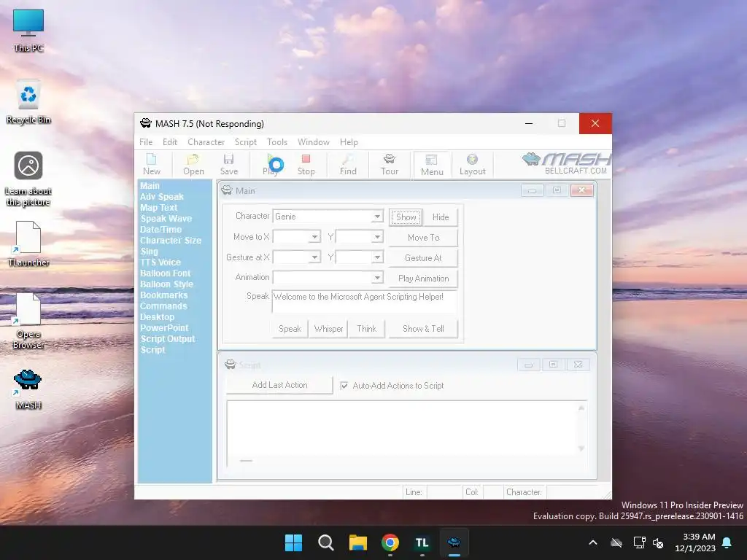Image resolution: width=747 pixels, height=560 pixels.
Task: Click the Move To button
Action: pos(424,237)
